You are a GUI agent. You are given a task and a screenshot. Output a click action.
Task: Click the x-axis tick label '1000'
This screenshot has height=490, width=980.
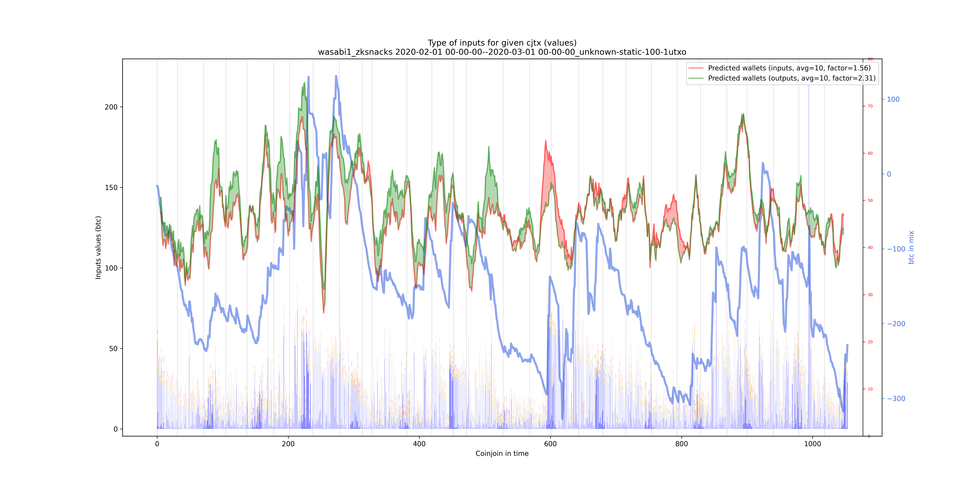(813, 444)
